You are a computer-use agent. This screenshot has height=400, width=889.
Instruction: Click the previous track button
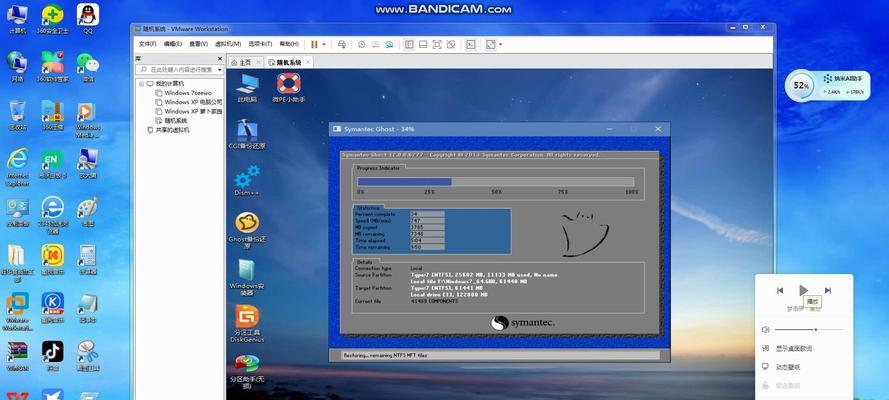coord(780,291)
